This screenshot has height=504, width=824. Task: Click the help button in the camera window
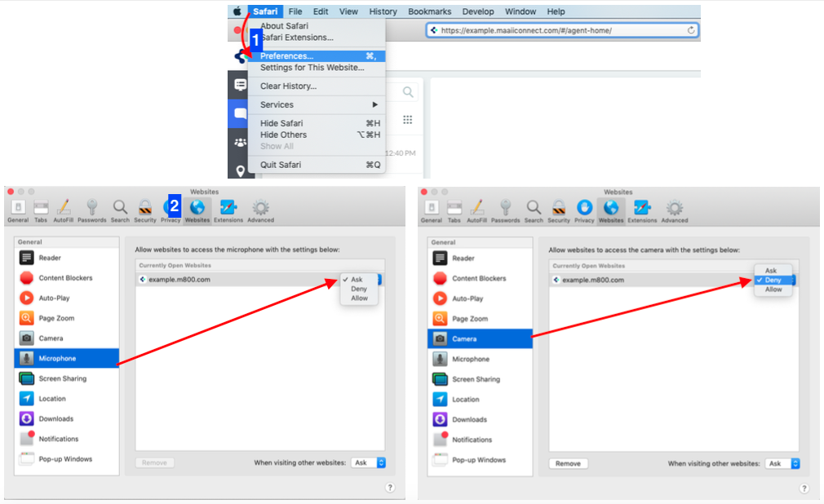(804, 489)
